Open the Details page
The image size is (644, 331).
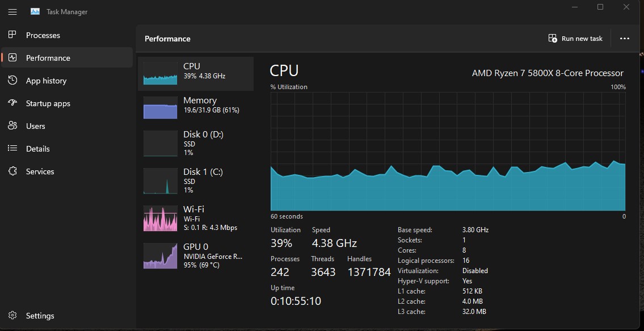coord(38,149)
